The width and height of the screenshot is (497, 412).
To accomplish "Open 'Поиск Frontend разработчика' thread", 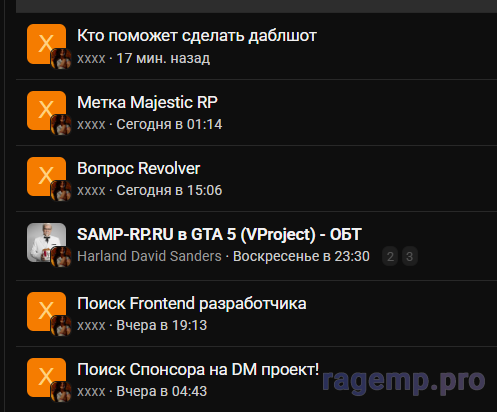I will 192,304.
